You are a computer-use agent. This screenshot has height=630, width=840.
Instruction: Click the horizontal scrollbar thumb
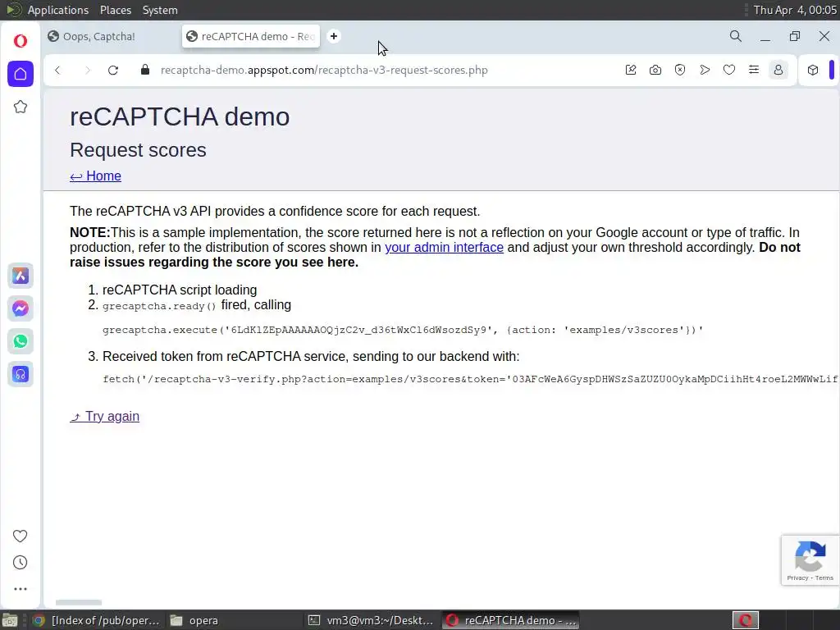tap(79, 603)
